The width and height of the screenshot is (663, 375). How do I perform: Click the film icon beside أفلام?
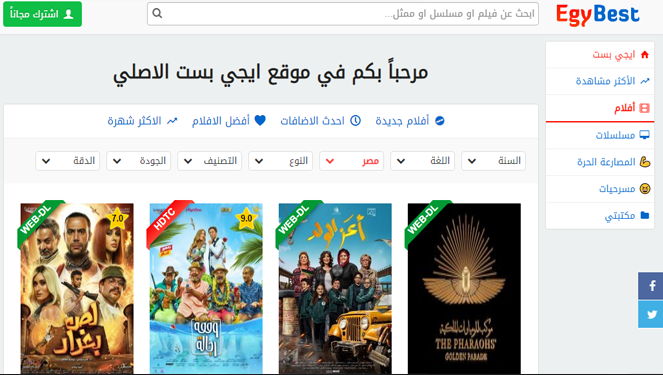point(644,108)
